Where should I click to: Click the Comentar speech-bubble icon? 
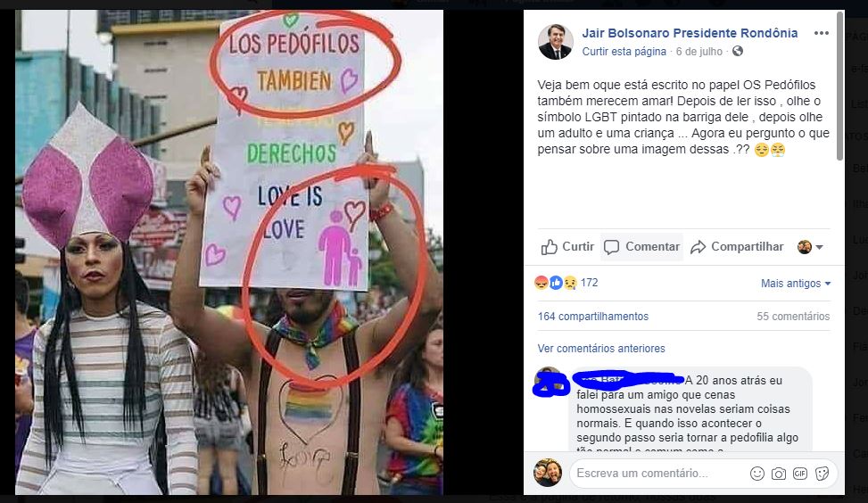click(x=611, y=247)
